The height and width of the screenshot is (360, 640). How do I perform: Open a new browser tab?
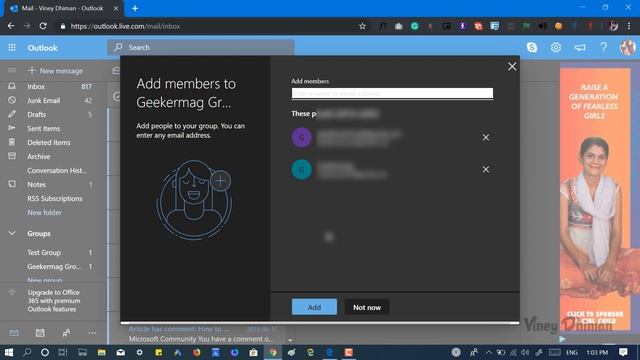click(x=135, y=8)
